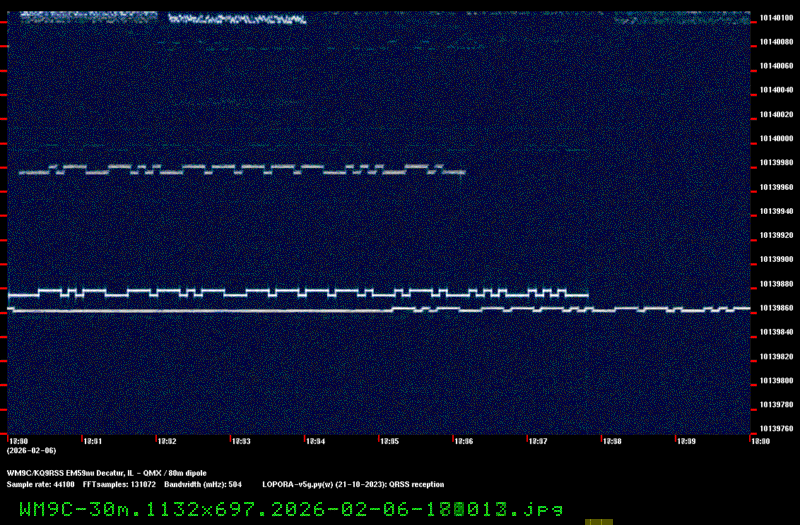Screen dimensions: 800x525
Task: Click the LOPORA-v5g.py QRSS reception caption
Action: point(353,484)
